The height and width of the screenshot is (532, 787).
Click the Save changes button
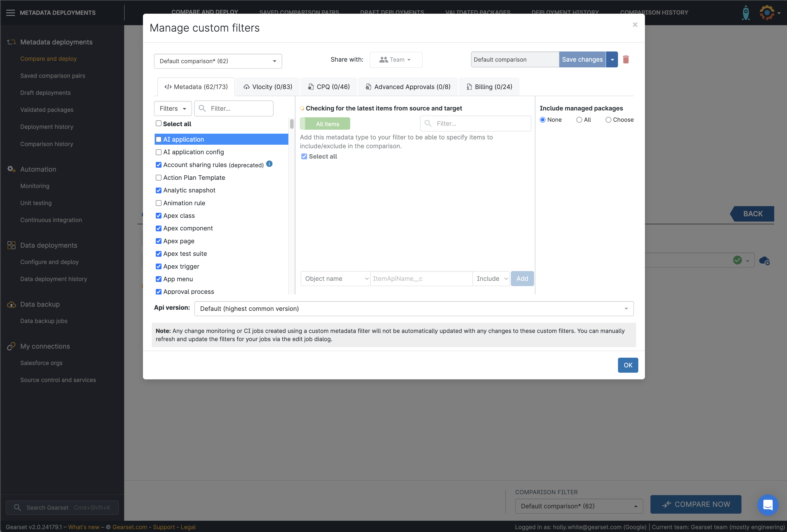pyautogui.click(x=582, y=60)
